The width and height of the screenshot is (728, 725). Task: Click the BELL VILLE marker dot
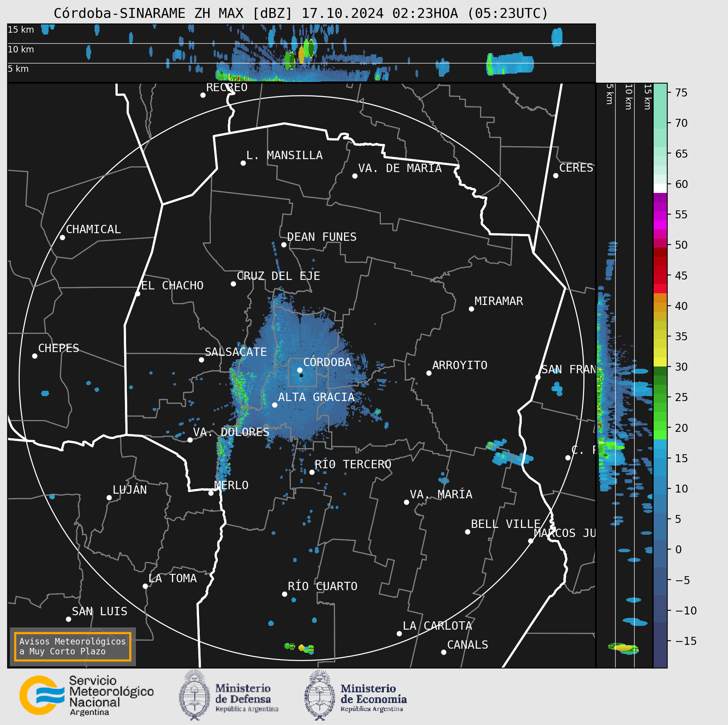pyautogui.click(x=467, y=532)
